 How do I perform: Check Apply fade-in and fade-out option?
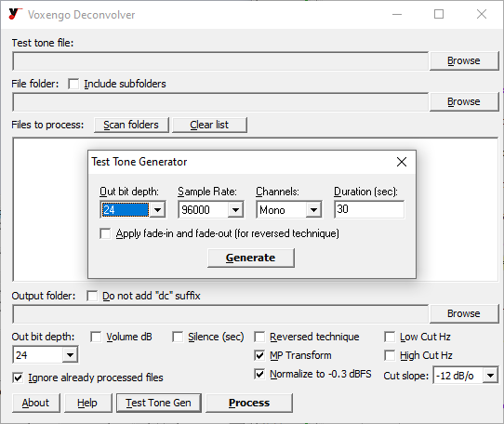[105, 233]
